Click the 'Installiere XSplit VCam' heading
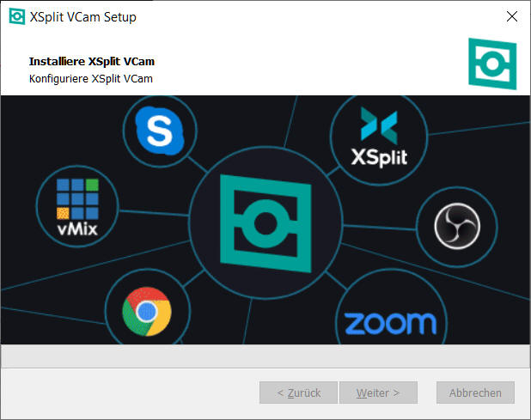Screen dimensions: 531x420 point(92,62)
